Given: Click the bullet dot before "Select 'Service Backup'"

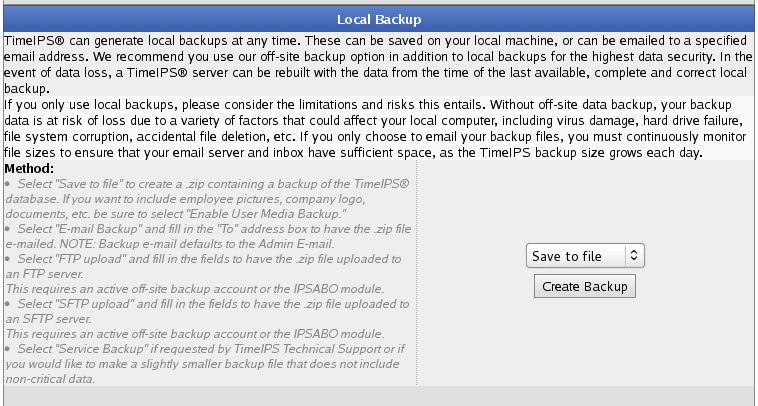Looking at the screenshot, I should click(7, 349).
